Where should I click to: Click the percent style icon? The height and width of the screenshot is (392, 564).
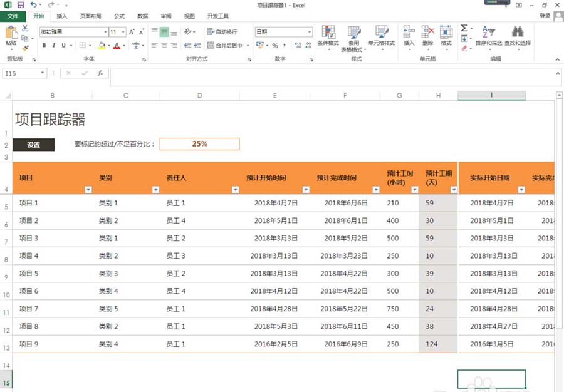[275, 46]
